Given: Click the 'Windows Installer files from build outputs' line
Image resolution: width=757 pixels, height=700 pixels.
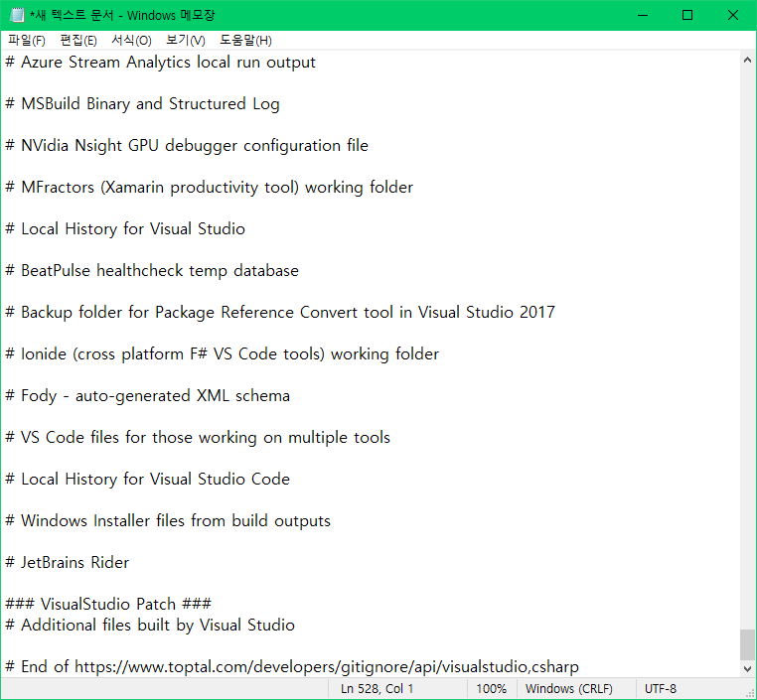Looking at the screenshot, I should [168, 521].
